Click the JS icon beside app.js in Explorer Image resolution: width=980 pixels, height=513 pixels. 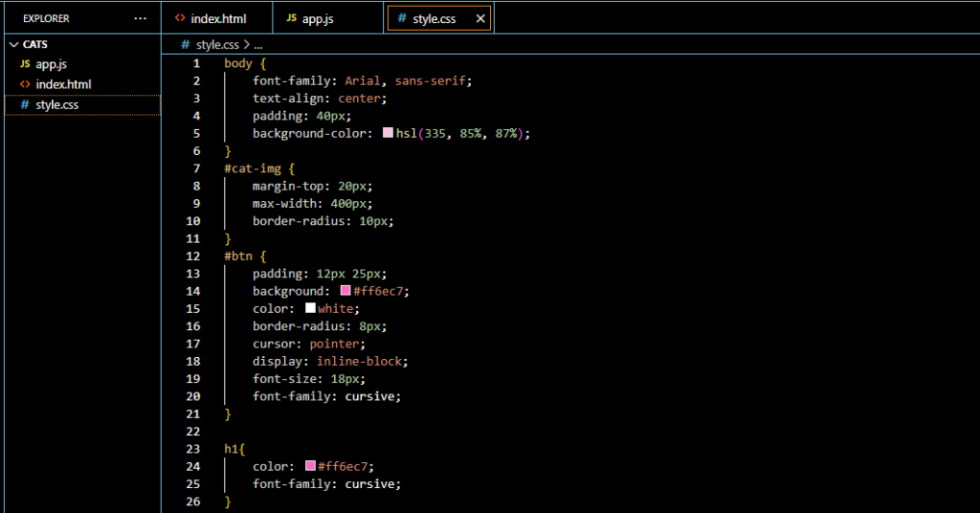point(25,64)
